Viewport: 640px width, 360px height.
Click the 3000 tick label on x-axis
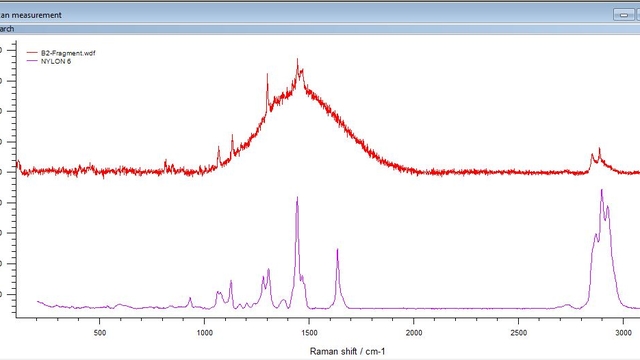pyautogui.click(x=624, y=333)
